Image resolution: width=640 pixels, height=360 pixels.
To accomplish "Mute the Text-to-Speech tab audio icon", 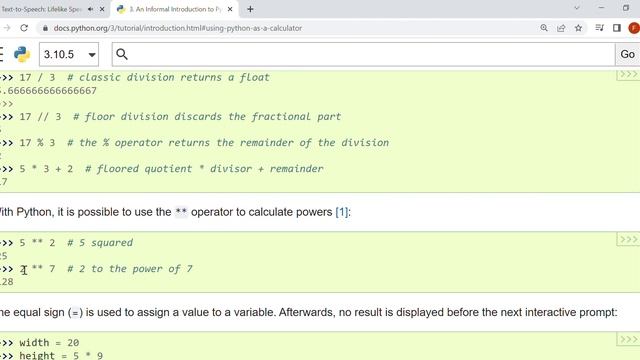I will coord(90,9).
